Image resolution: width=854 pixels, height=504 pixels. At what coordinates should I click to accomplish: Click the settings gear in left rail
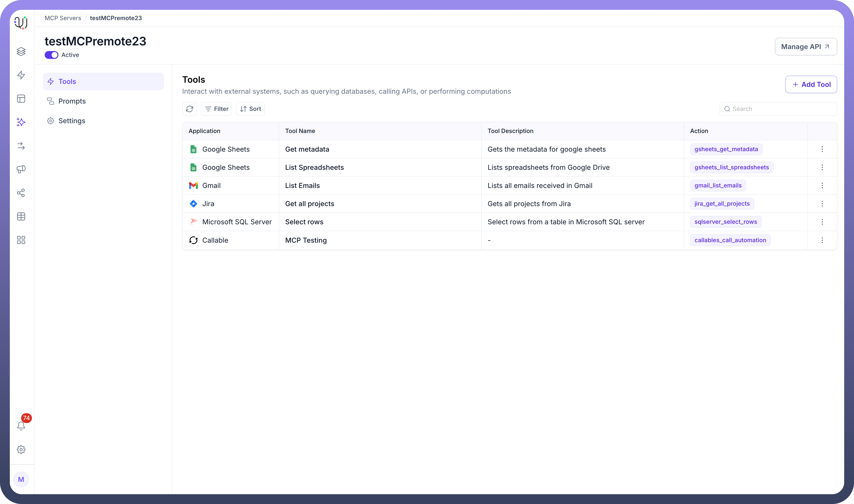(21, 449)
